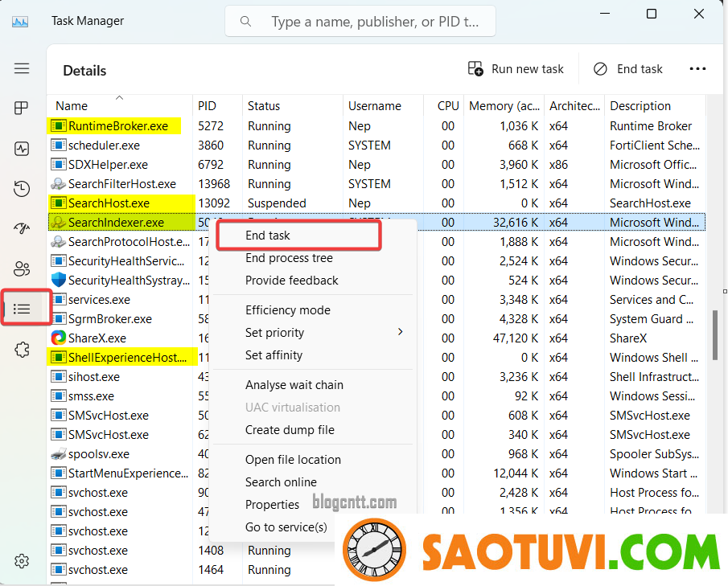Open the See more ellipsis menu
Screen dimensions: 728x586
click(697, 69)
